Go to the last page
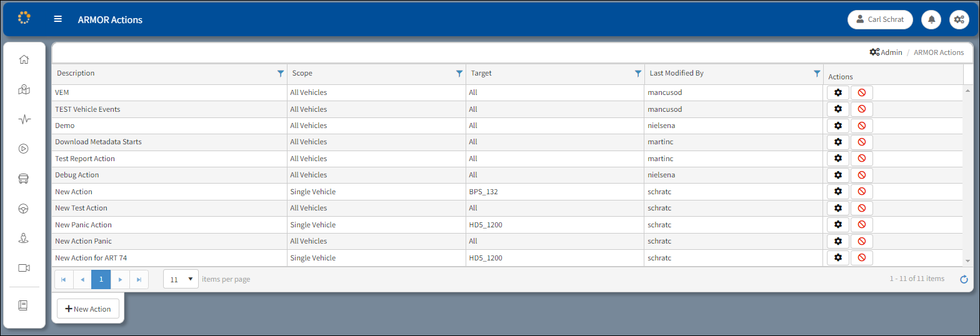 (x=139, y=279)
